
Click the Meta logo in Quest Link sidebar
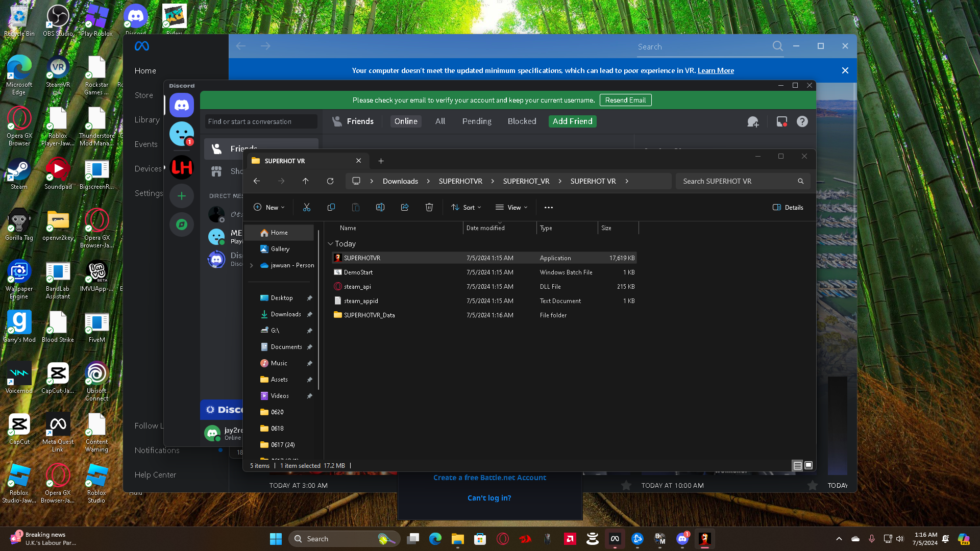click(142, 46)
